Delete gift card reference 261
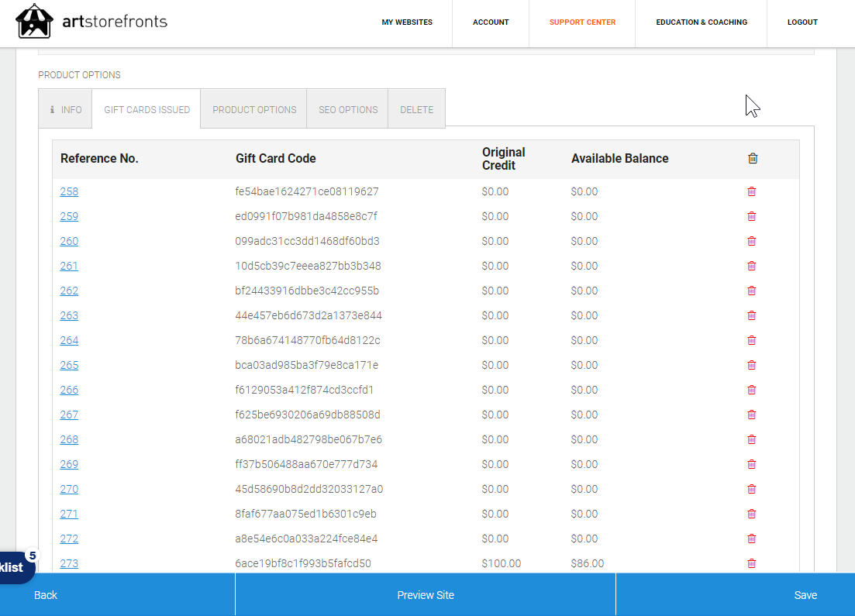 click(751, 266)
